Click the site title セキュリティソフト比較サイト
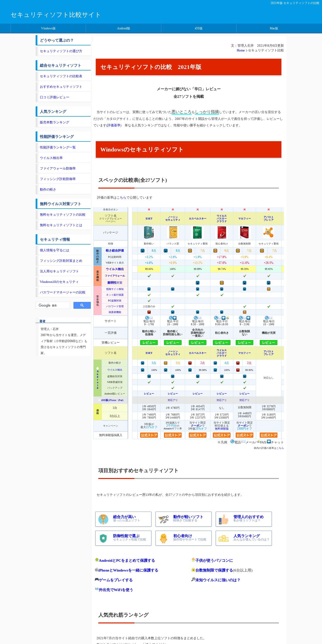 [55, 15]
